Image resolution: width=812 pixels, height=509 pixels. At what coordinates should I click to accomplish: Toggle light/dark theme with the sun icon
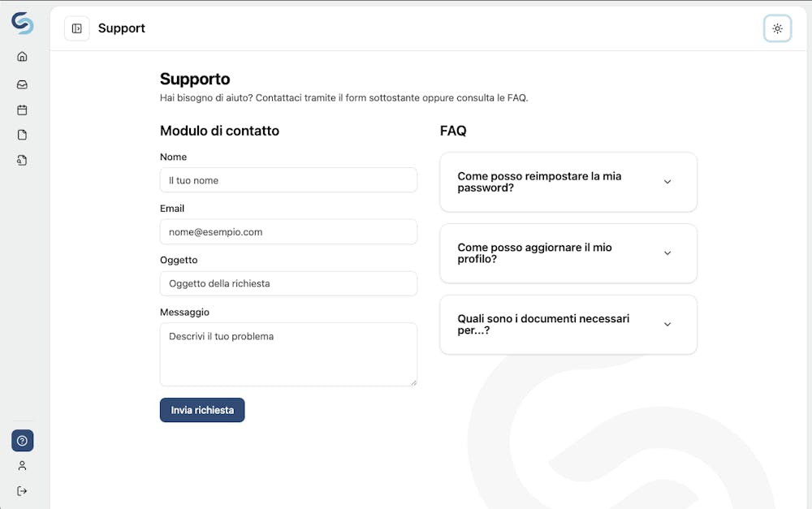coord(777,28)
